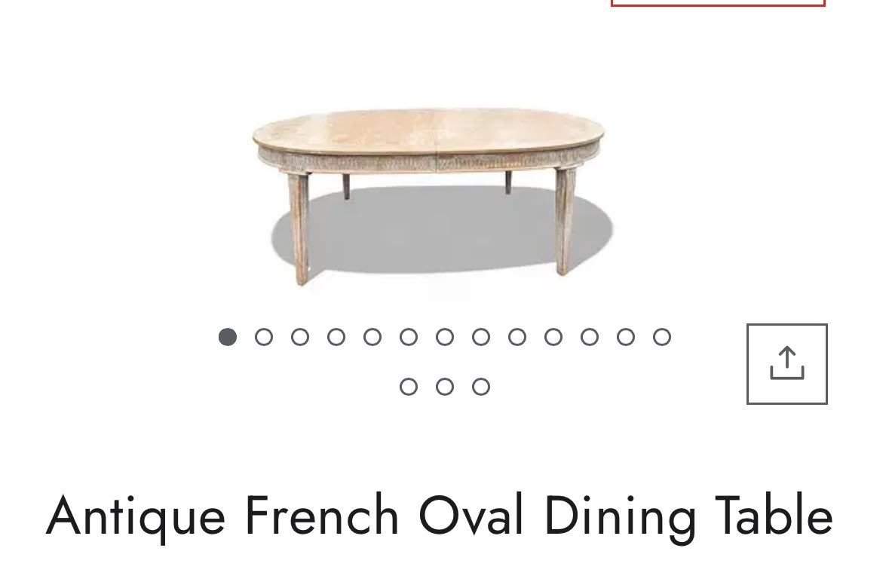Screen dimensions: 889x588
Task: Select first dot in second row
Action: pyautogui.click(x=409, y=387)
